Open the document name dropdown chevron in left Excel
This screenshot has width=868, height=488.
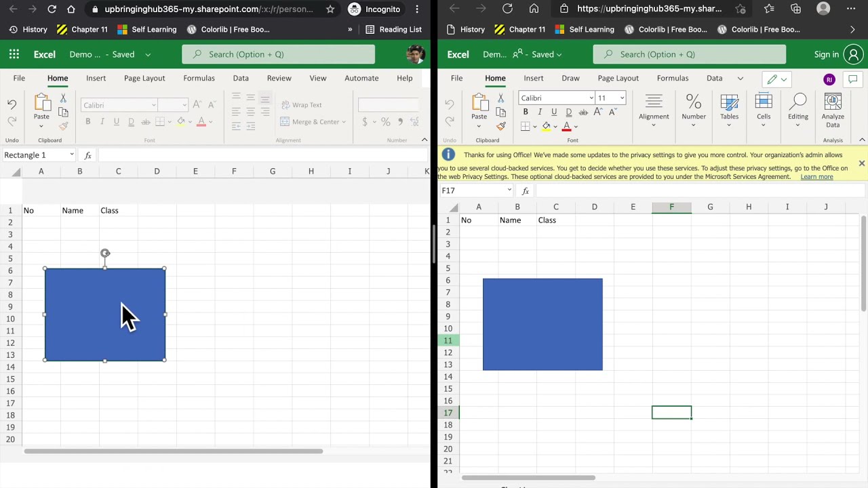pyautogui.click(x=148, y=54)
